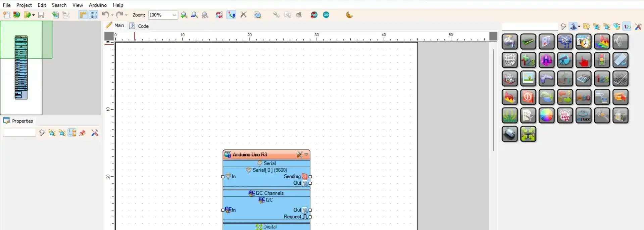Click the design overview minimap thumbnail
The width and height of the screenshot is (644, 230).
point(21,68)
